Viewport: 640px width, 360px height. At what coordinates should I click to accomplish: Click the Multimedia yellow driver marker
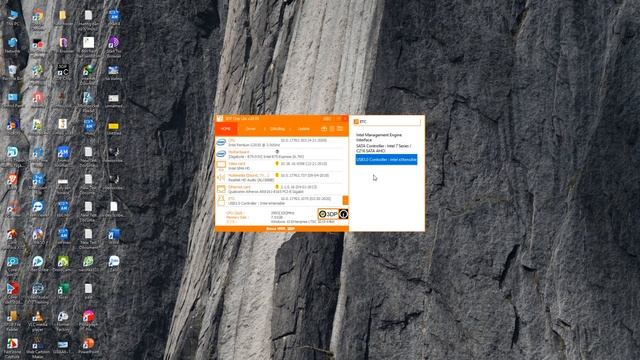277,175
